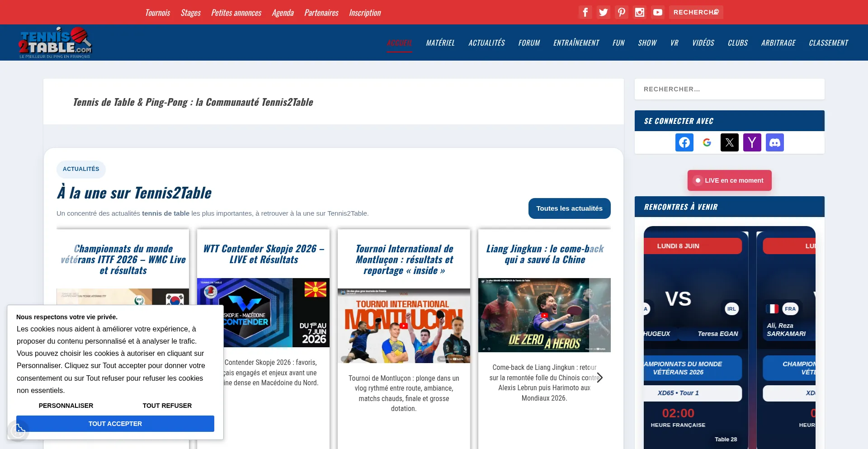
Task: Open Liang Jingkun come-back article title
Action: pyautogui.click(x=545, y=254)
